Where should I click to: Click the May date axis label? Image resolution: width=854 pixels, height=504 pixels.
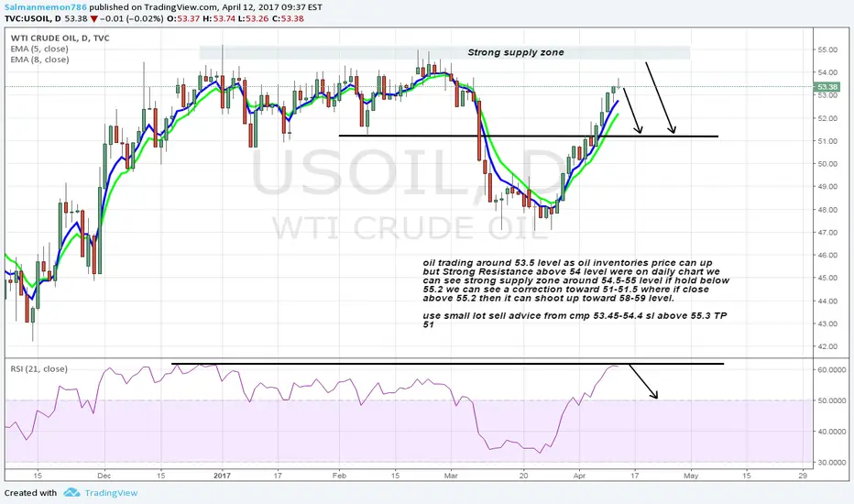pyautogui.click(x=691, y=476)
